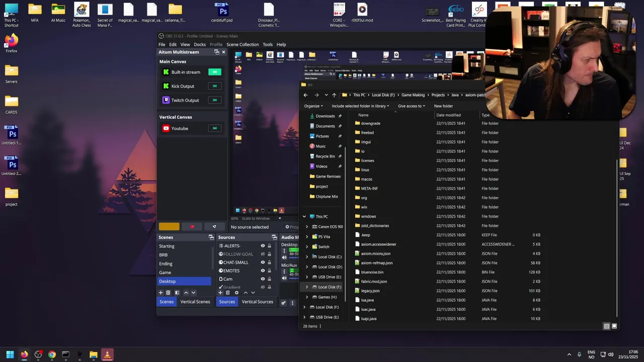This screenshot has height=362, width=644.
Task: Toggle the Built-in stream output
Action: click(215, 72)
